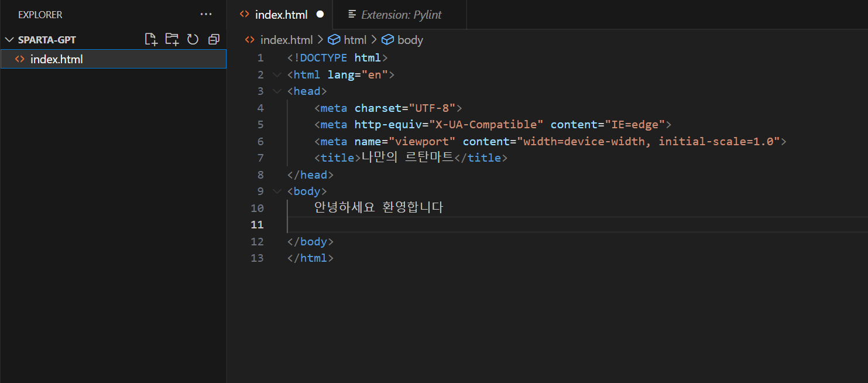
Task: Click the unsaved dot on index.html tab
Action: pos(320,15)
